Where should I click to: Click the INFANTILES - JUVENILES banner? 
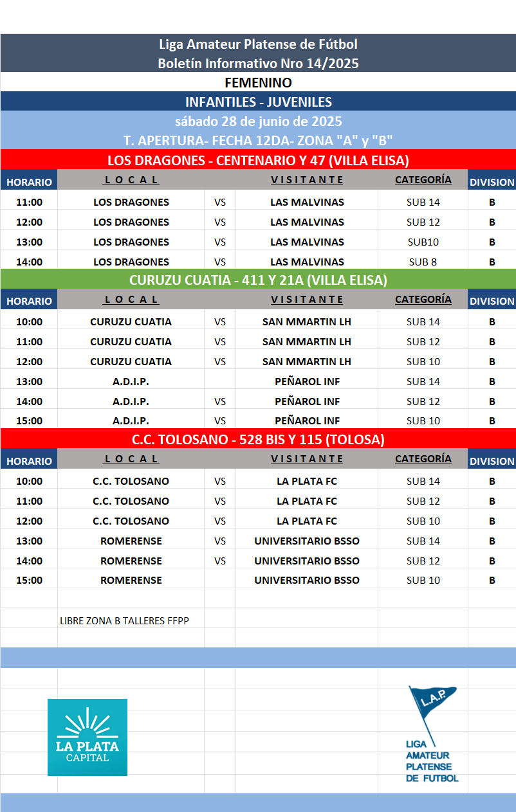(x=258, y=102)
